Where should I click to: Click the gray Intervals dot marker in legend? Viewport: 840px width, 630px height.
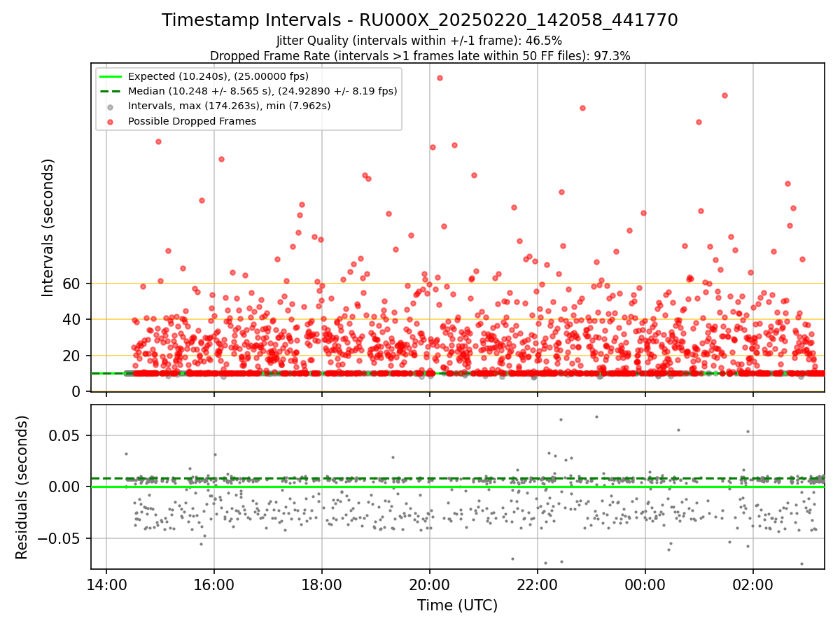tap(111, 106)
